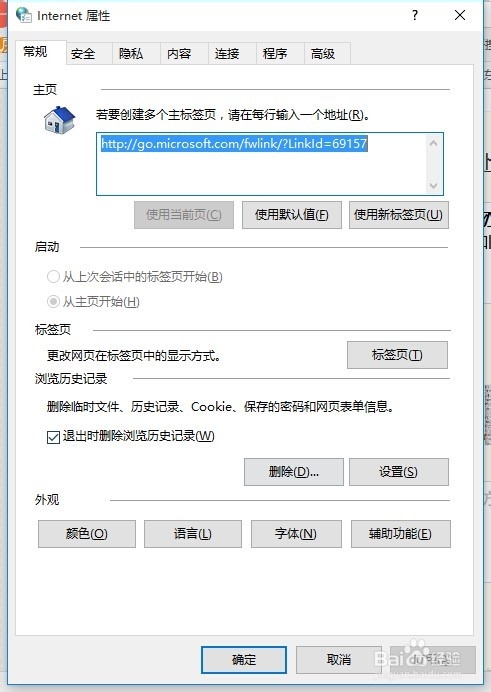491x692 pixels.
Task: Open the 颜色 appearance button
Action: 87,534
